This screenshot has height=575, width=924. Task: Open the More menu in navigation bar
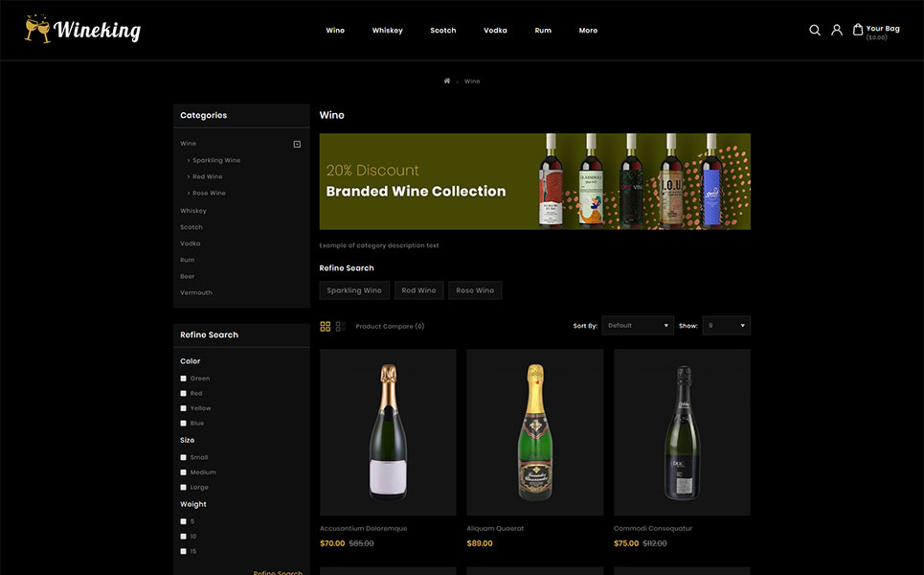tap(588, 30)
